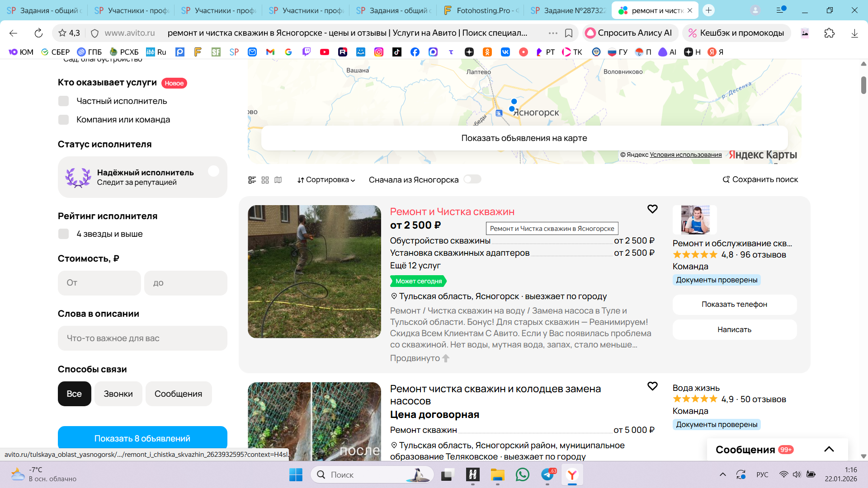Toggle the Надёжный исполнитель switch
Screen dimensions: 868x488
(213, 171)
